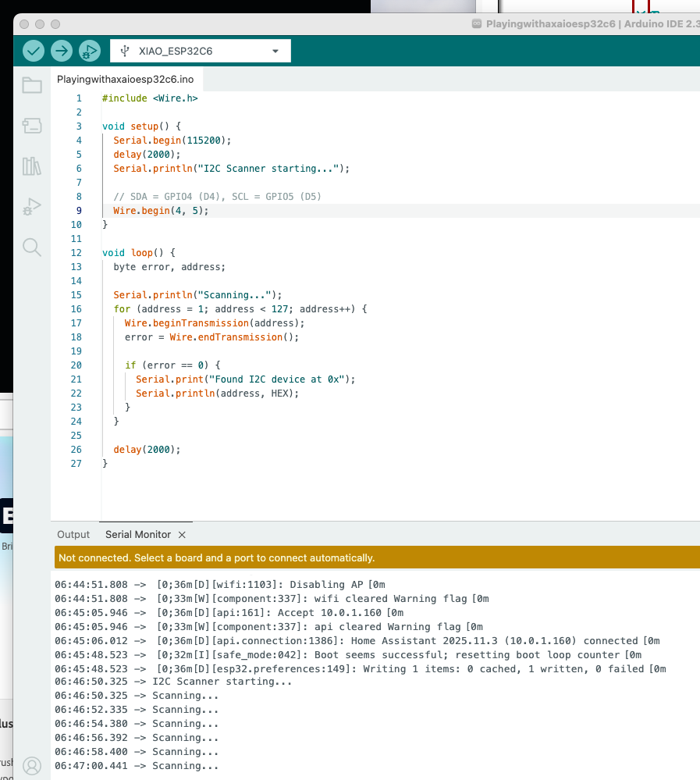Open the Sketchbook folder sidebar icon
This screenshot has width=700, height=780.
tap(32, 86)
